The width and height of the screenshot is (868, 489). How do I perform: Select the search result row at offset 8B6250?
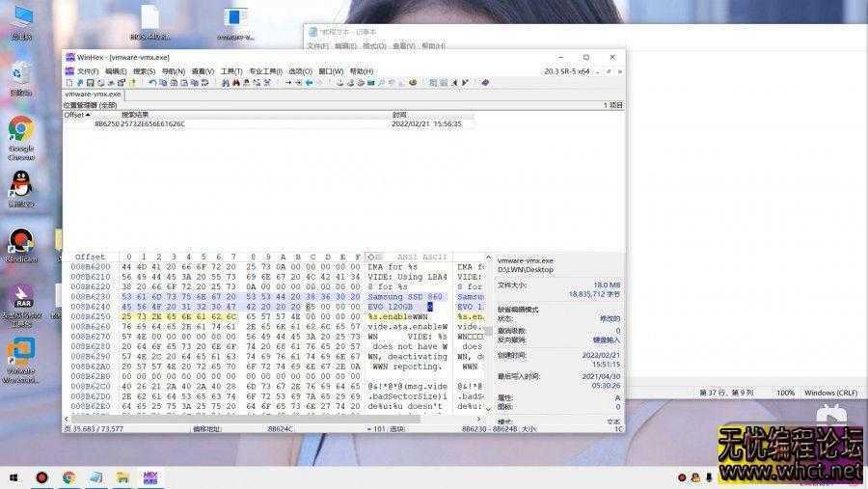[140, 124]
